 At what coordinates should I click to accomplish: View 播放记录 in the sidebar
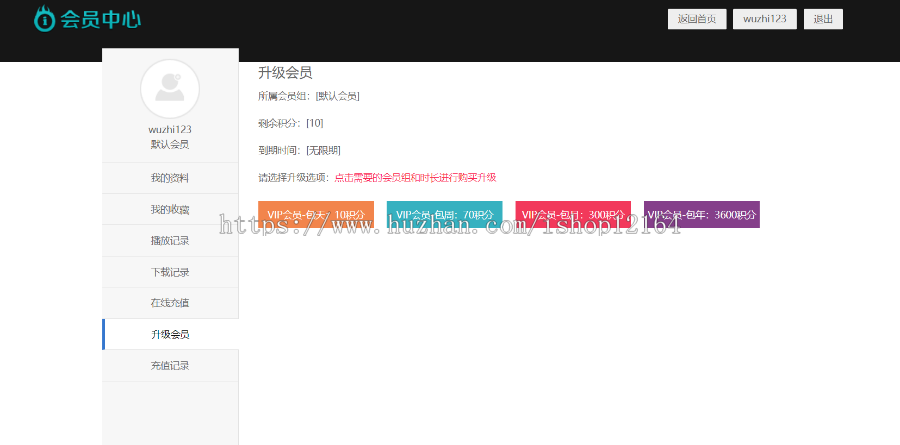point(170,240)
